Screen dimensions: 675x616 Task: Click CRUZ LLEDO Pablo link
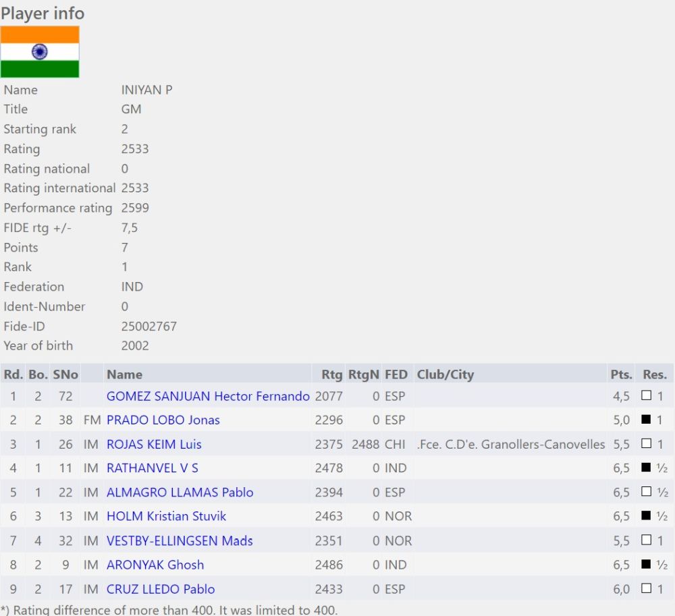161,589
